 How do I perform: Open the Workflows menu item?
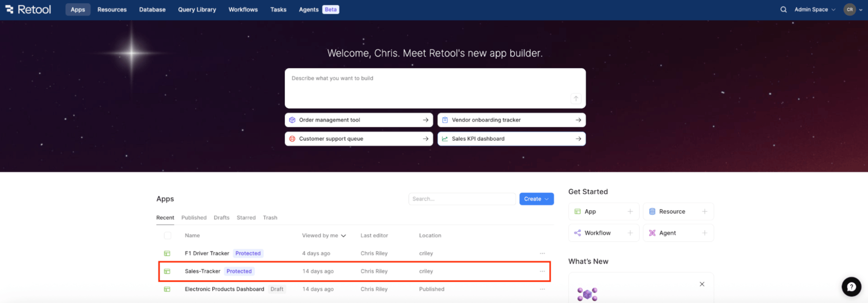243,10
